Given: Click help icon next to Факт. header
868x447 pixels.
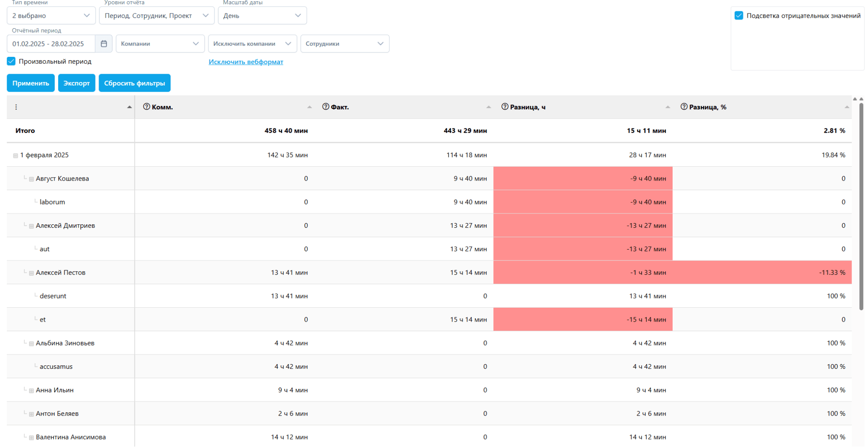Looking at the screenshot, I should [x=326, y=107].
